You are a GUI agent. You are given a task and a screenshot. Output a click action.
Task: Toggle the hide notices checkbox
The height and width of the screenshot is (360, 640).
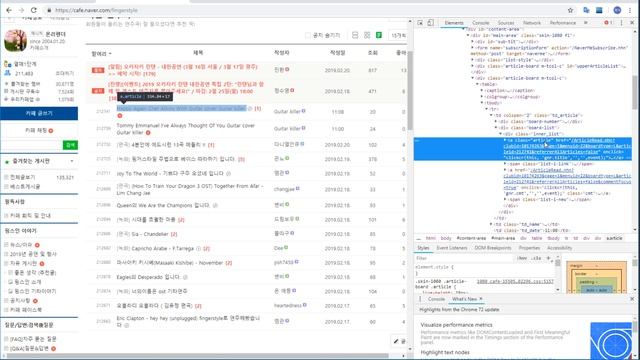(308, 36)
